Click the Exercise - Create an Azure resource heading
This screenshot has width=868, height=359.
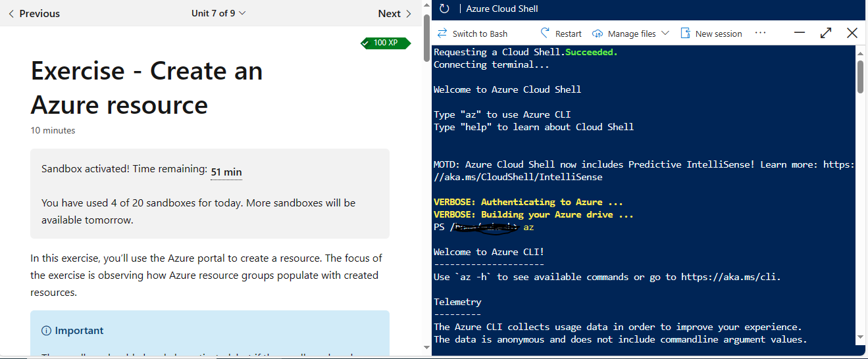[x=147, y=87]
